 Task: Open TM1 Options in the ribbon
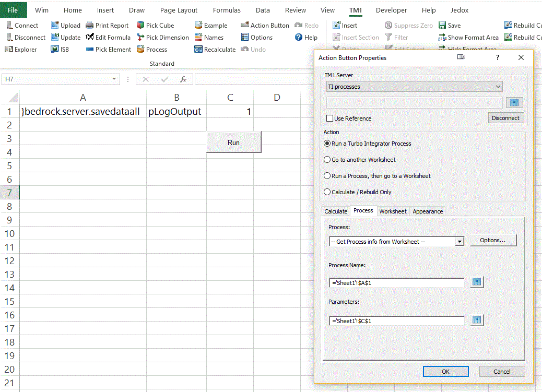click(x=257, y=38)
